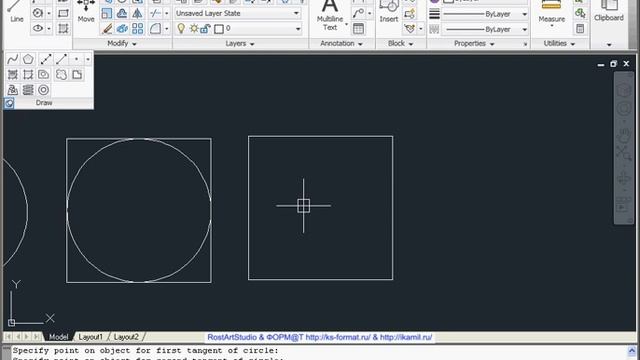Select the Construction Line tool

pos(46,59)
